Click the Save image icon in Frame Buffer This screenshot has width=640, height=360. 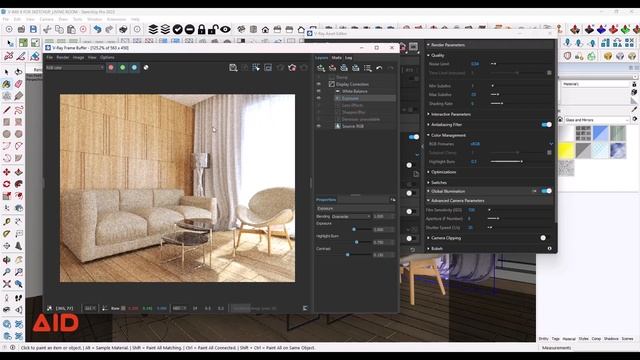[x=233, y=68]
